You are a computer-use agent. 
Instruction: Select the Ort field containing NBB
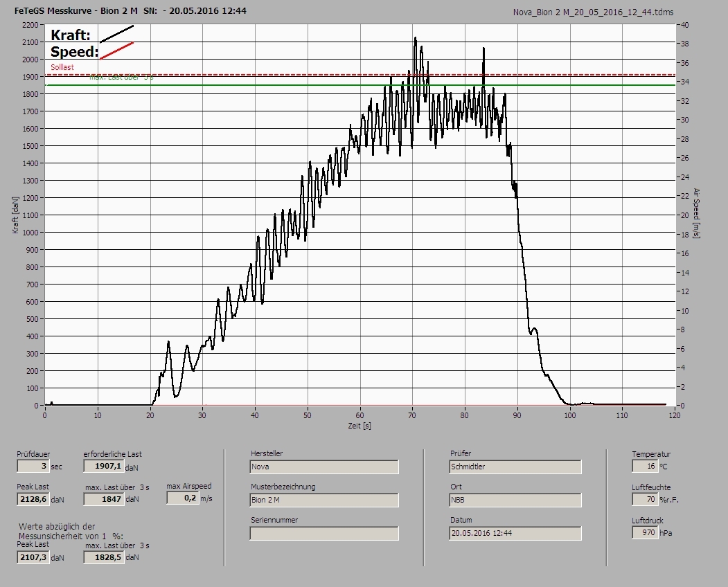(515, 500)
